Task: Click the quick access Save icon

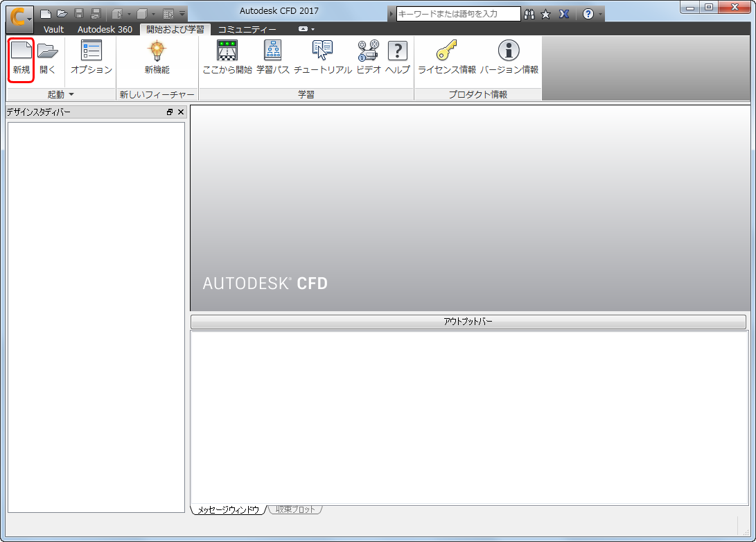Action: pyautogui.click(x=79, y=14)
